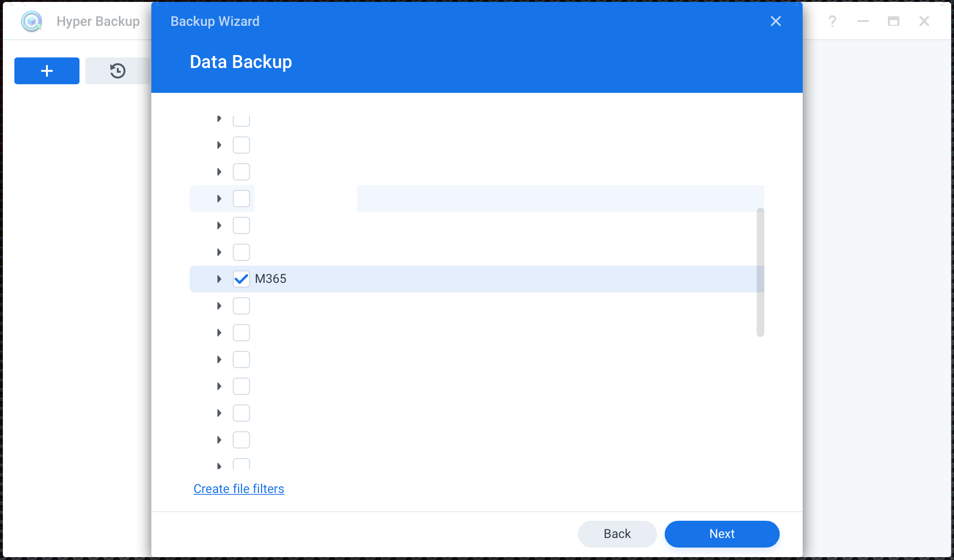Maximize the Hyper Backup window
This screenshot has height=560, width=954.
point(894,21)
